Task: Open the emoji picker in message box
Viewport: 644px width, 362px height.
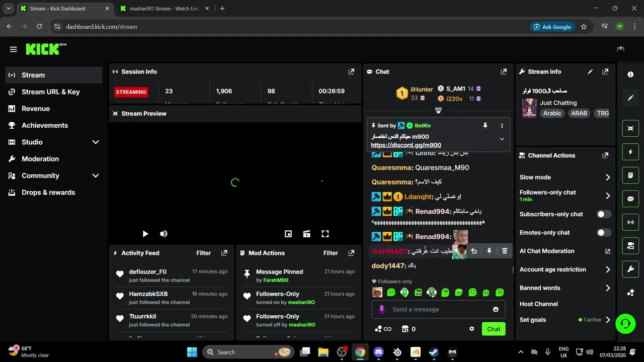Action: click(496, 309)
